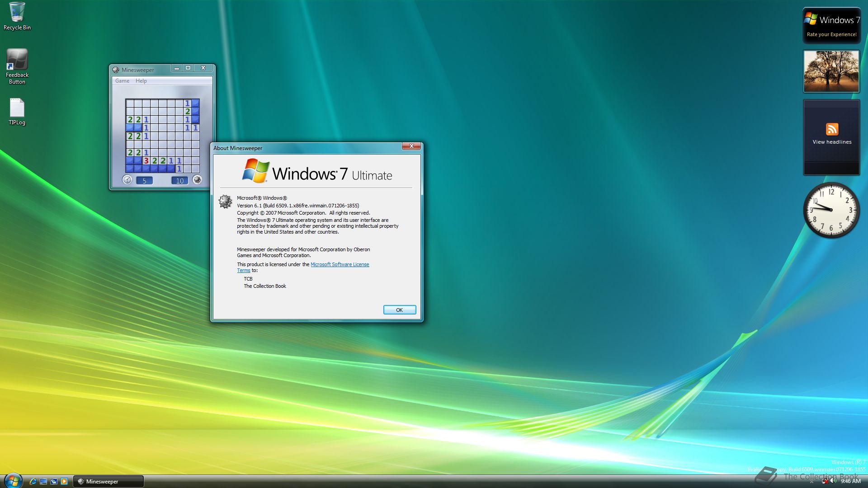Screen dimensions: 868x488
Task: Show hidden tray icons chevron
Action: pyautogui.click(x=811, y=482)
